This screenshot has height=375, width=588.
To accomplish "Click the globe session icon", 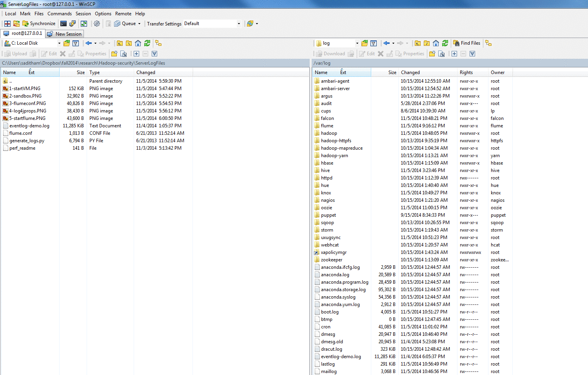I will pos(250,24).
